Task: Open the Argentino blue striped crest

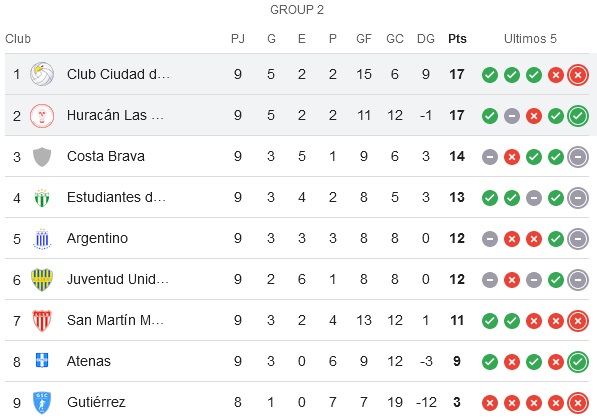Action: (42, 239)
